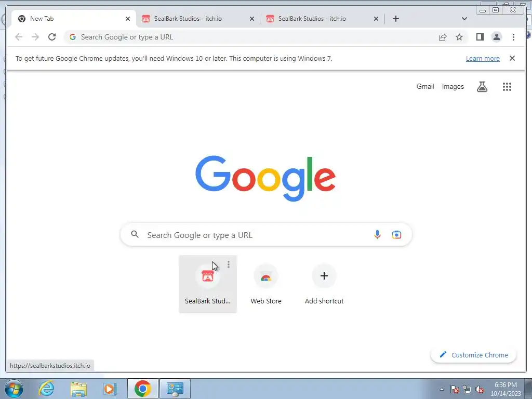Open the SealBark Studios shortcut tile
The image size is (532, 399).
coord(208,284)
